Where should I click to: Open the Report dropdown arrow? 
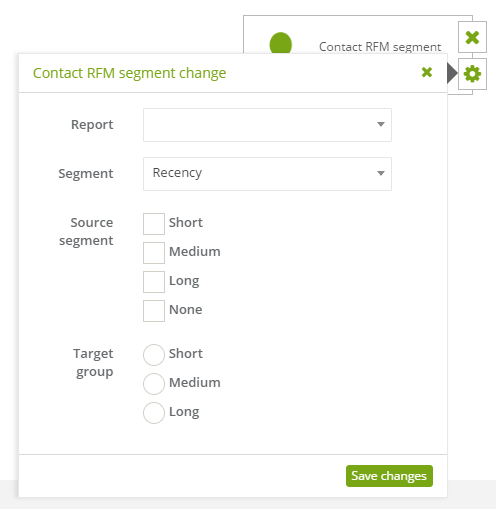pyautogui.click(x=381, y=124)
